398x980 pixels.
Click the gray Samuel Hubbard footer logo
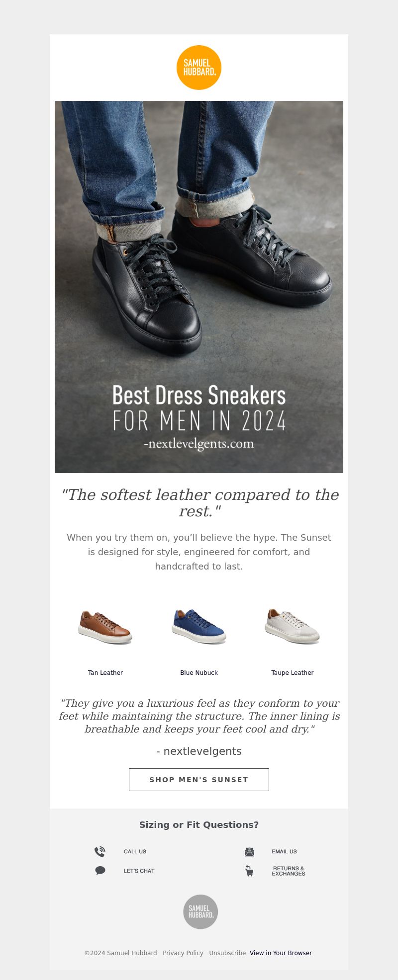click(200, 912)
